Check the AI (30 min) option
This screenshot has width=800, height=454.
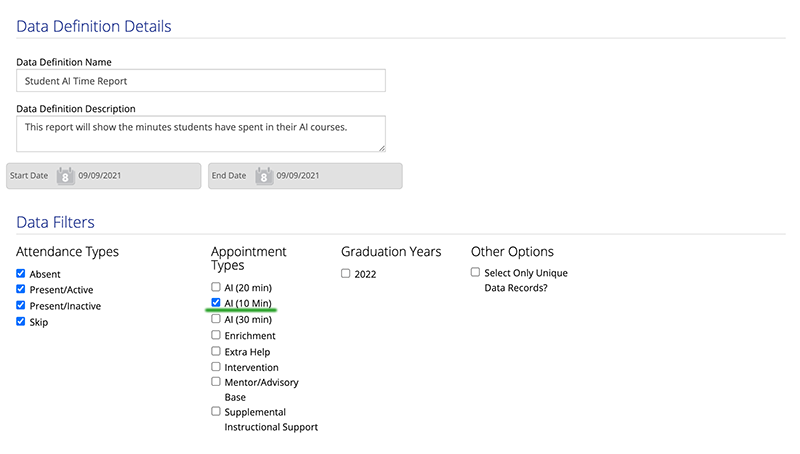click(x=216, y=319)
